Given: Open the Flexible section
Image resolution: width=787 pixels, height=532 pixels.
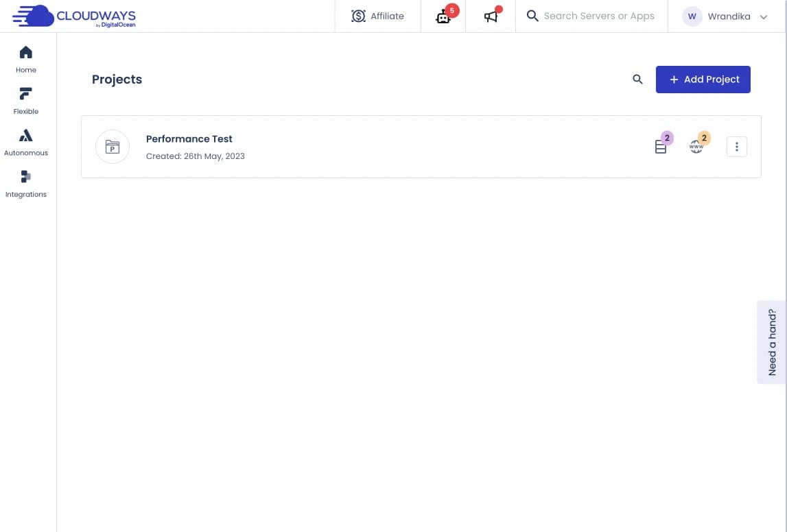Looking at the screenshot, I should coord(26,100).
